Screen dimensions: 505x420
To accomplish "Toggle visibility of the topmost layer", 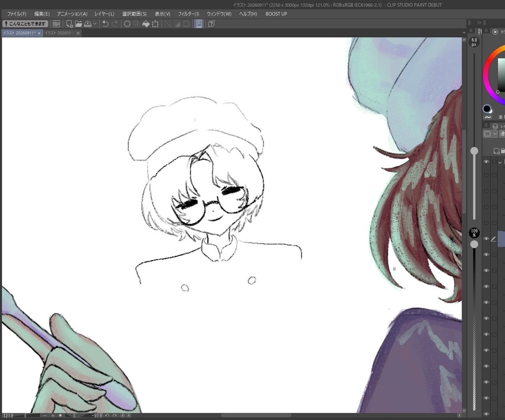I will [486, 162].
